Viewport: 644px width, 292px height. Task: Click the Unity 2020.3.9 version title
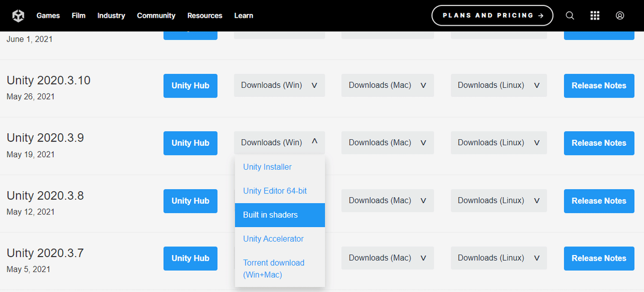coord(45,138)
